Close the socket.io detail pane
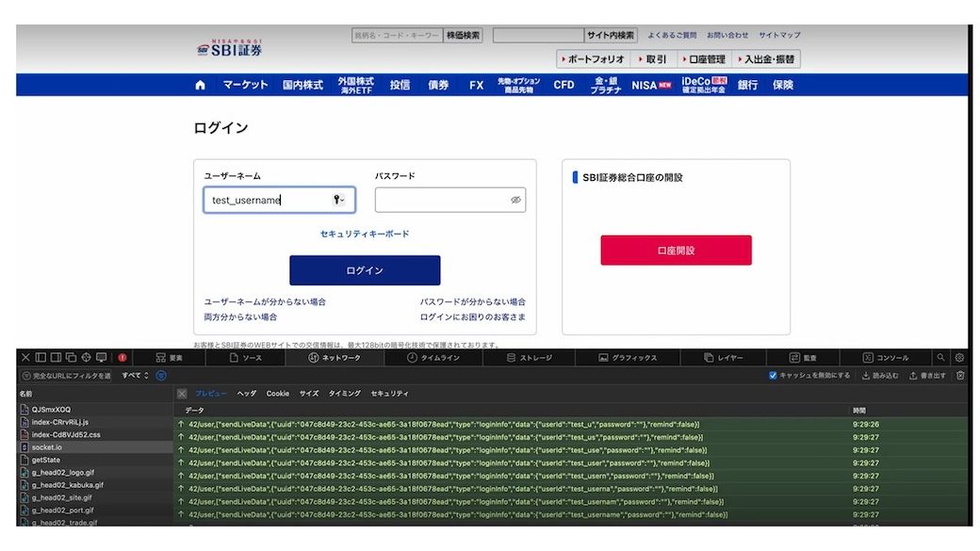This screenshot has width=980, height=551. [182, 394]
